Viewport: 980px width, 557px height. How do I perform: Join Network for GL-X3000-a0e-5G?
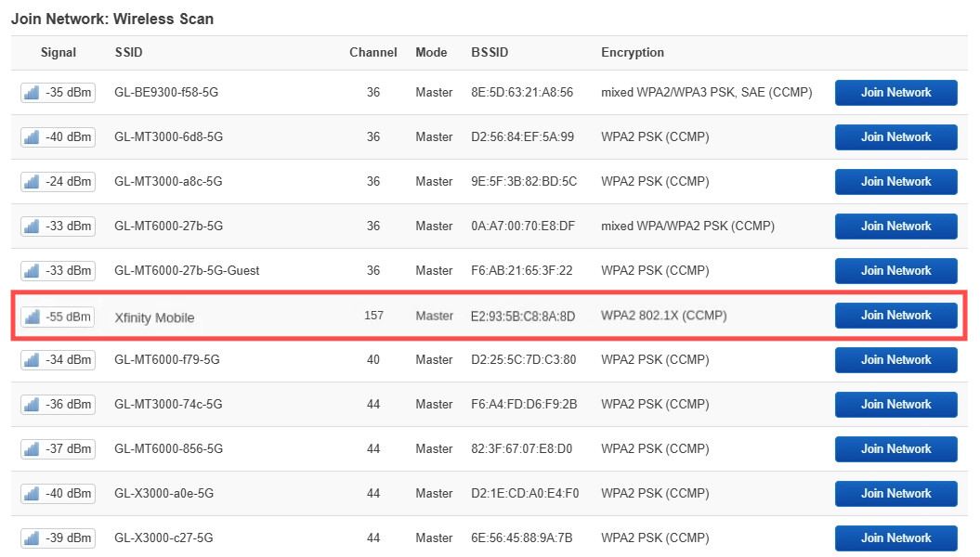[895, 494]
